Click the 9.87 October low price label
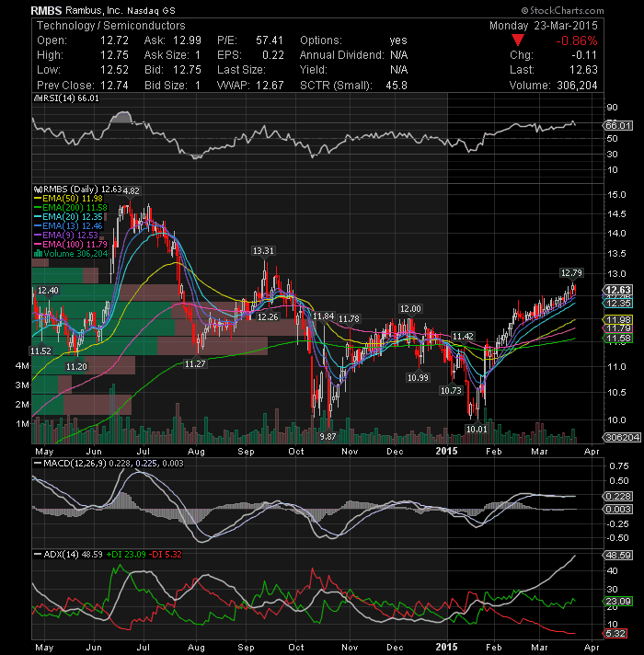 coord(328,437)
